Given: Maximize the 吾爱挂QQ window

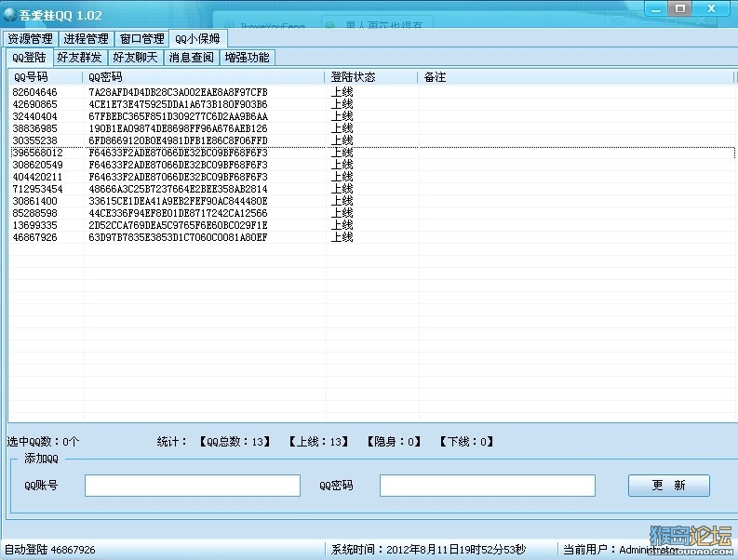Looking at the screenshot, I should tap(680, 9).
